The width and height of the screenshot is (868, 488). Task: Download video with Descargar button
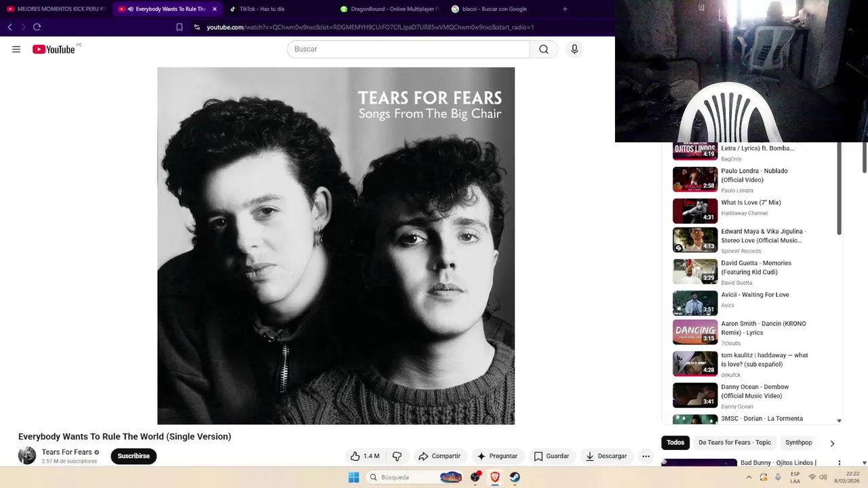pos(607,456)
